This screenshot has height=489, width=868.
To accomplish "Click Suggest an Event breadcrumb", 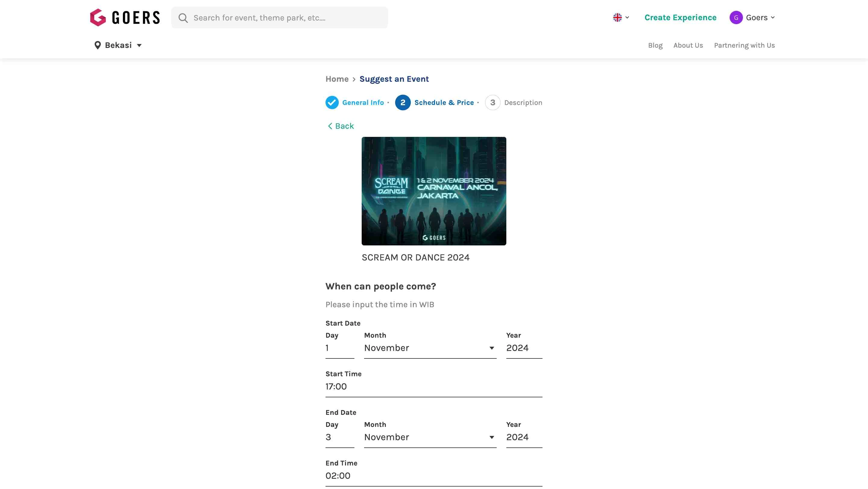I will coord(394,79).
